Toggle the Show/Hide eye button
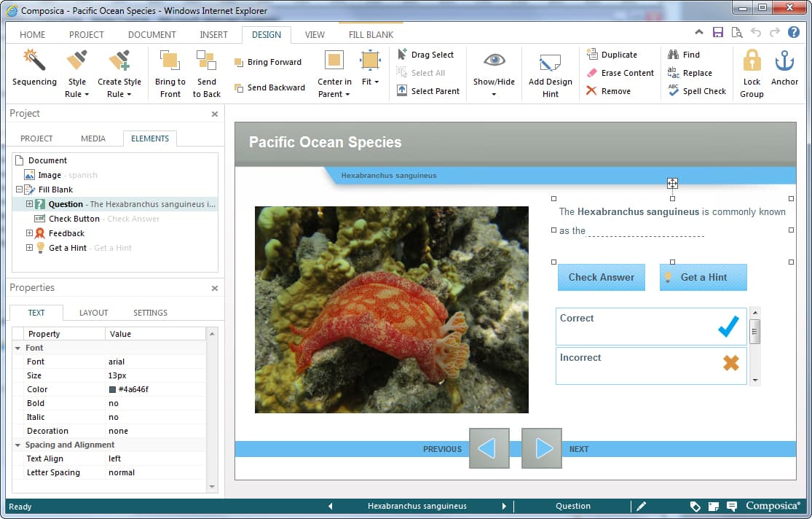The image size is (812, 519). tap(494, 61)
